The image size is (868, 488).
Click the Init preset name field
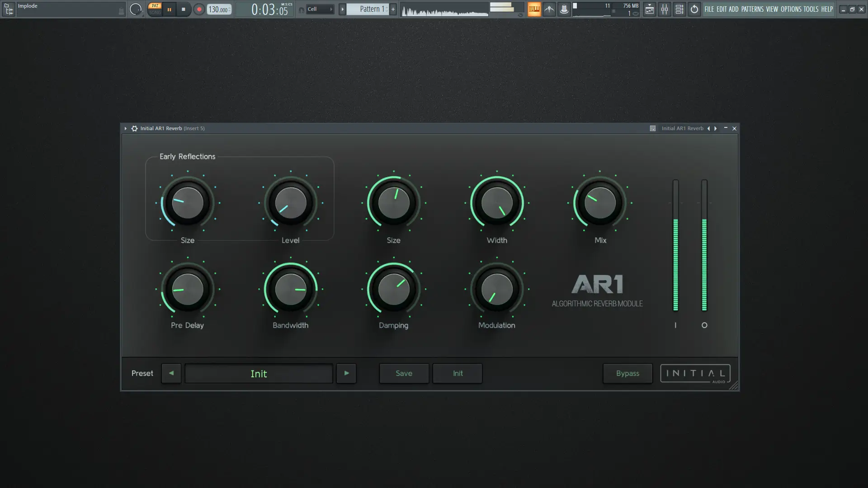pos(259,373)
